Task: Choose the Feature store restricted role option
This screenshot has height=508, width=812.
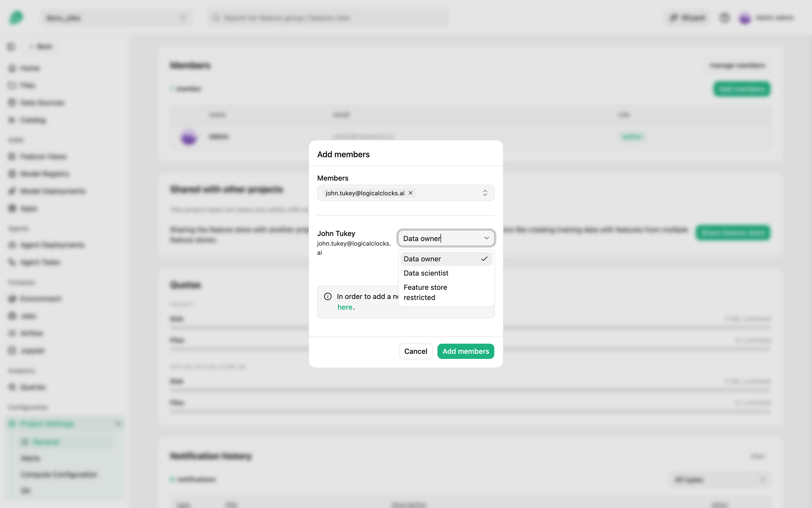Action: point(446,292)
